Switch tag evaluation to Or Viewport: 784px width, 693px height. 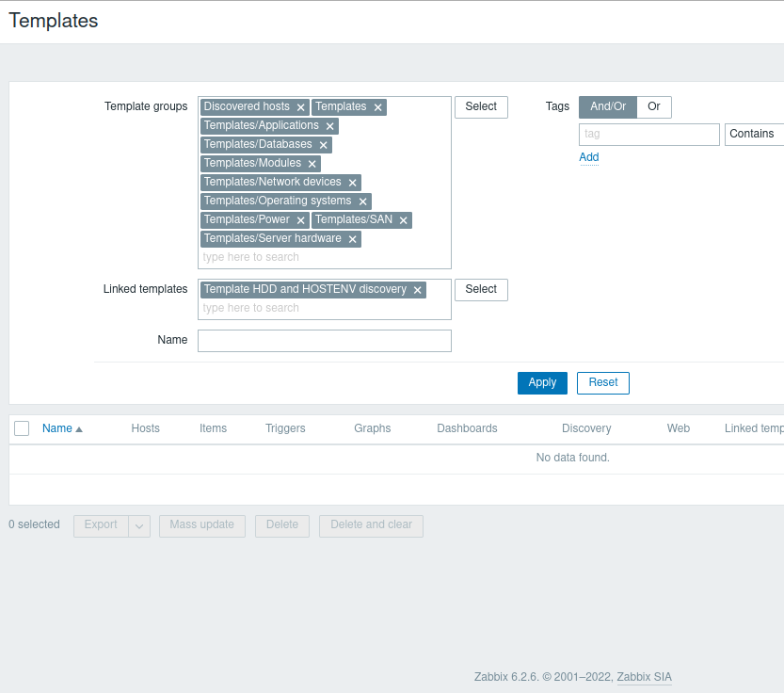pyautogui.click(x=654, y=107)
